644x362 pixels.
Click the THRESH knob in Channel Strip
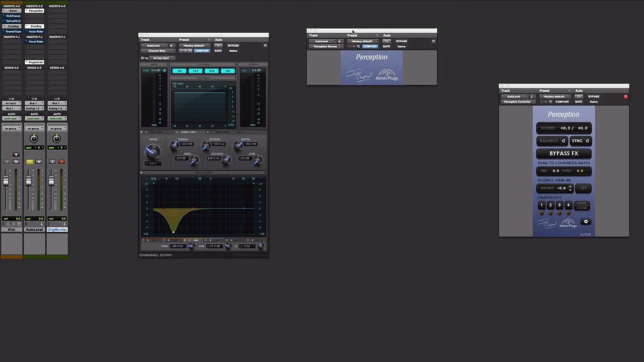tap(174, 146)
